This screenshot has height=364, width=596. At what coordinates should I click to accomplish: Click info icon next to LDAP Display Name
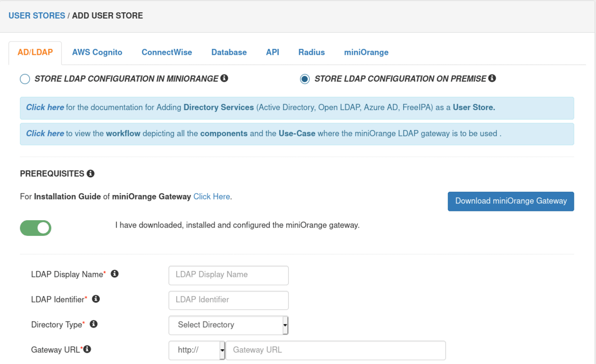pos(115,274)
